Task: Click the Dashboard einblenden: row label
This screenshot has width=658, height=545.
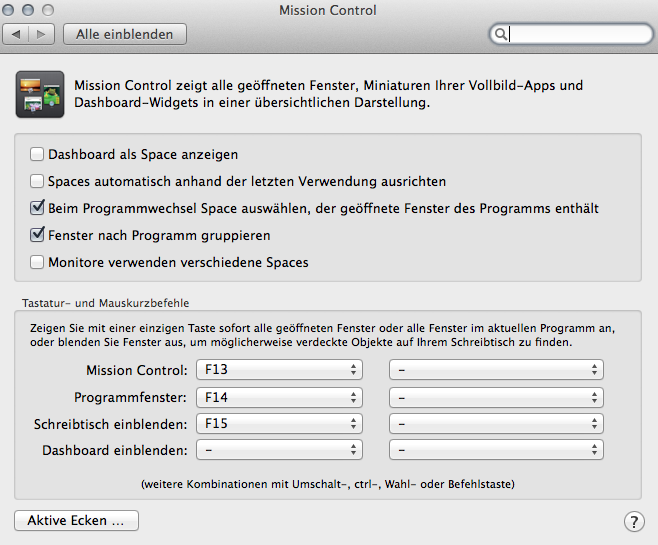Action: (x=115, y=450)
